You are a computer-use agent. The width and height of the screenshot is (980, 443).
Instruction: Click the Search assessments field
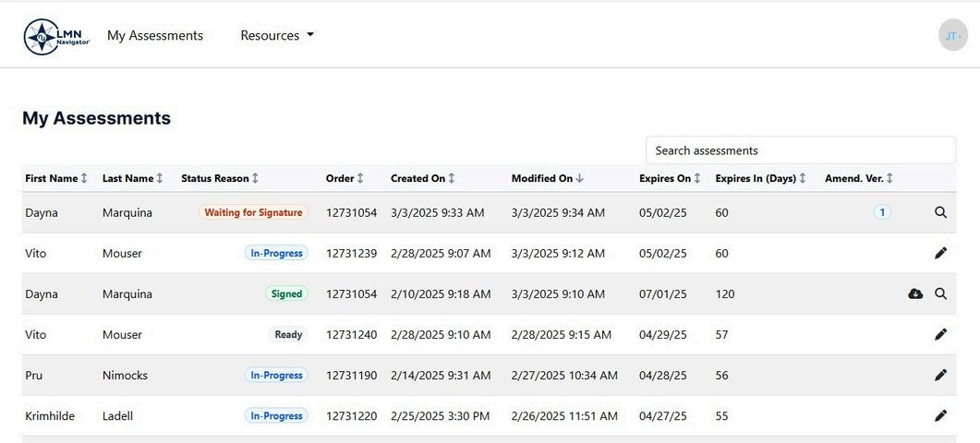[800, 150]
